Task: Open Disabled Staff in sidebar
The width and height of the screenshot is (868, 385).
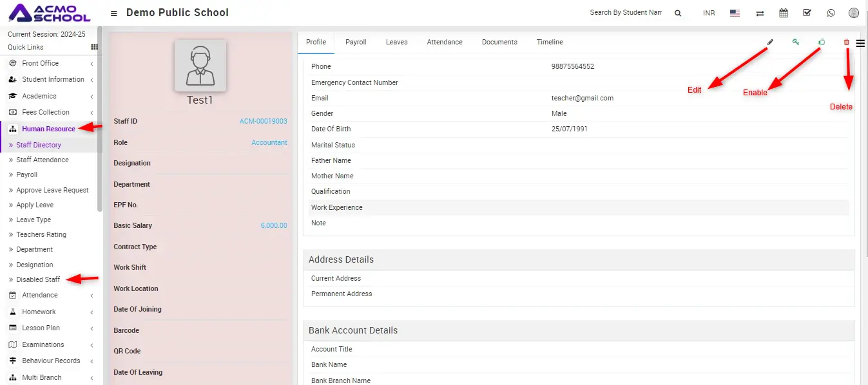Action: pyautogui.click(x=38, y=279)
